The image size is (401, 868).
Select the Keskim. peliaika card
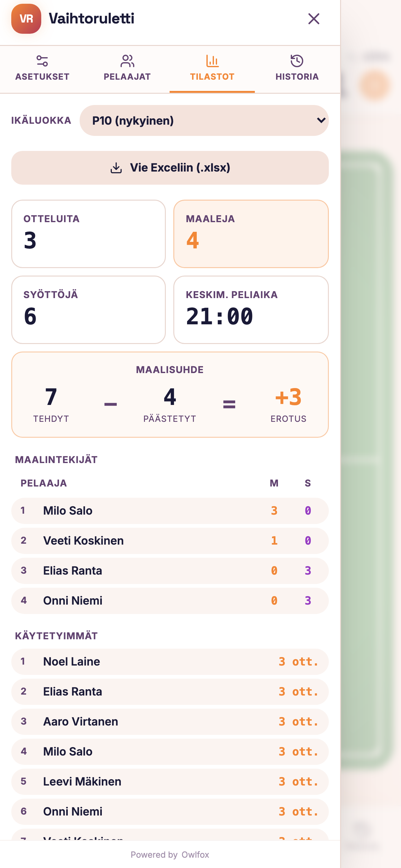pyautogui.click(x=251, y=310)
